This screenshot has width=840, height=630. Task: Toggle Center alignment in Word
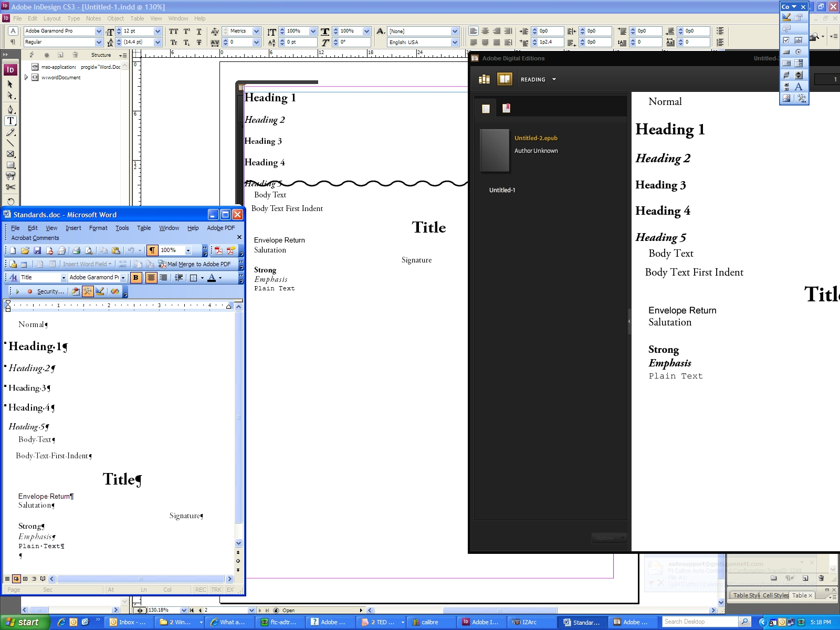(x=151, y=278)
